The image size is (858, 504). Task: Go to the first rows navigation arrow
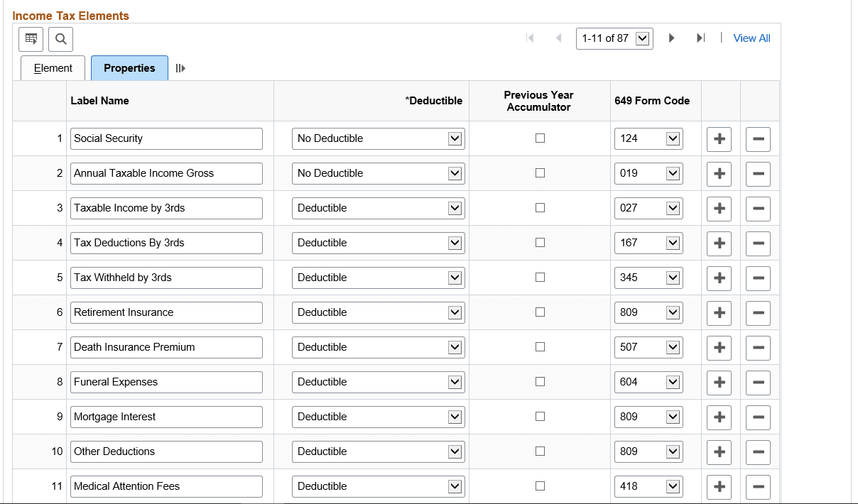pos(530,38)
